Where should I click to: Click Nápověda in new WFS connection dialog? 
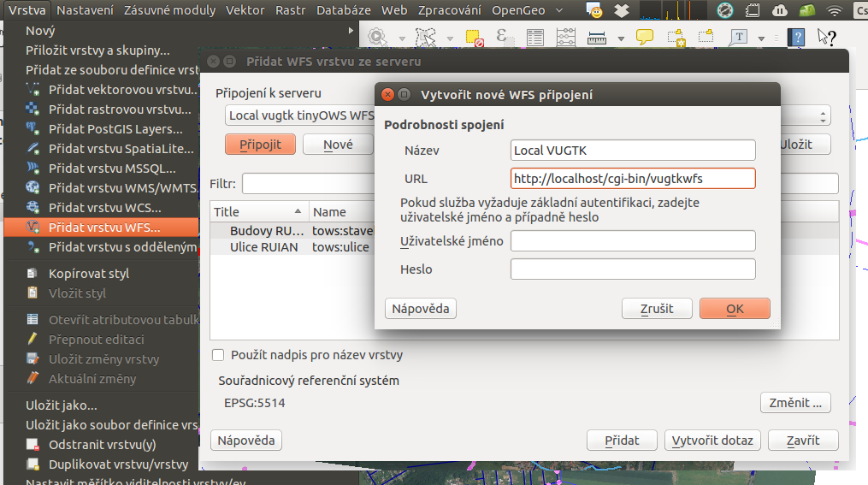pyautogui.click(x=421, y=309)
